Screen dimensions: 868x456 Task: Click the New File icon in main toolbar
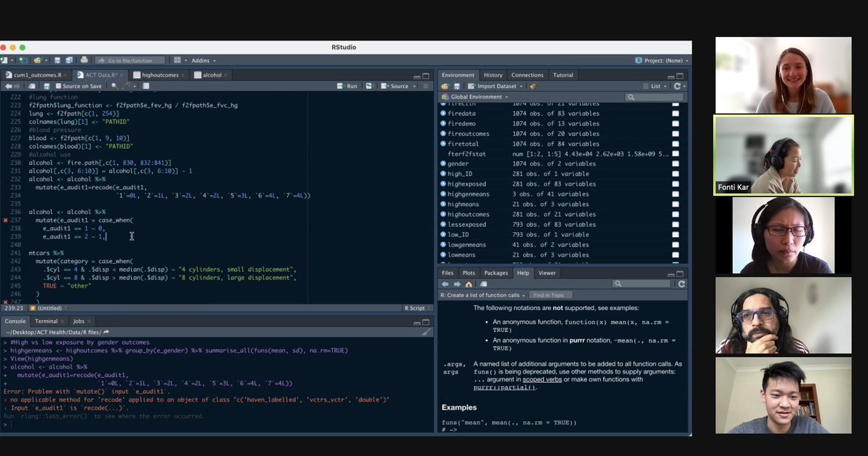point(5,61)
